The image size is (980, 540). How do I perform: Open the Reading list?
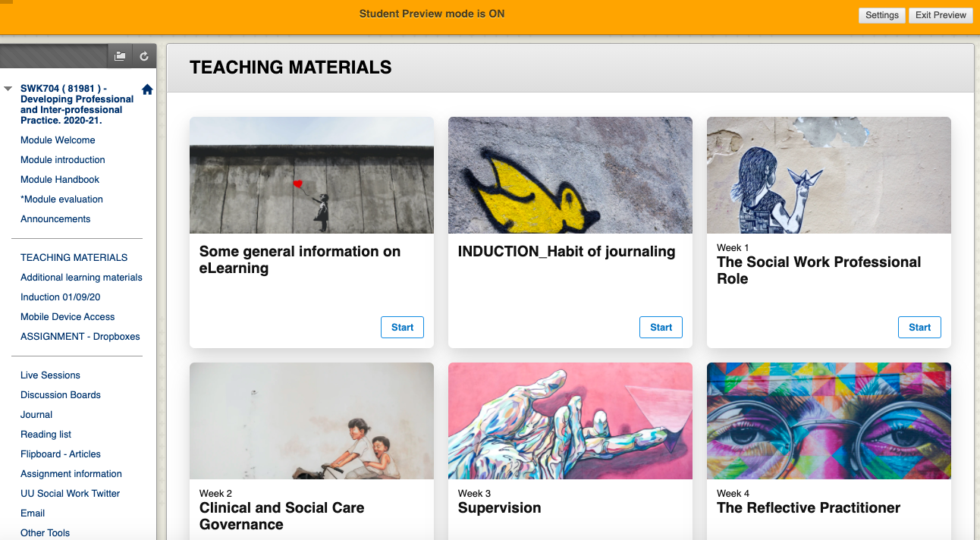pyautogui.click(x=46, y=435)
